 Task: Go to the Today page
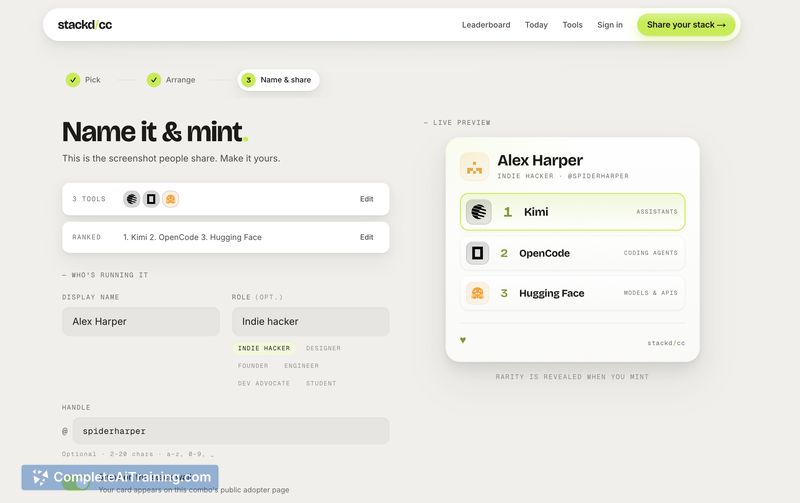[x=536, y=24]
